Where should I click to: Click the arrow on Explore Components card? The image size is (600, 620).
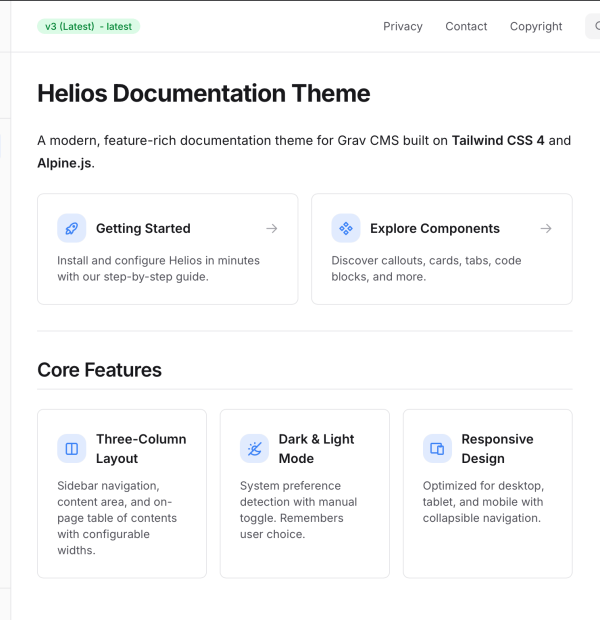(545, 228)
